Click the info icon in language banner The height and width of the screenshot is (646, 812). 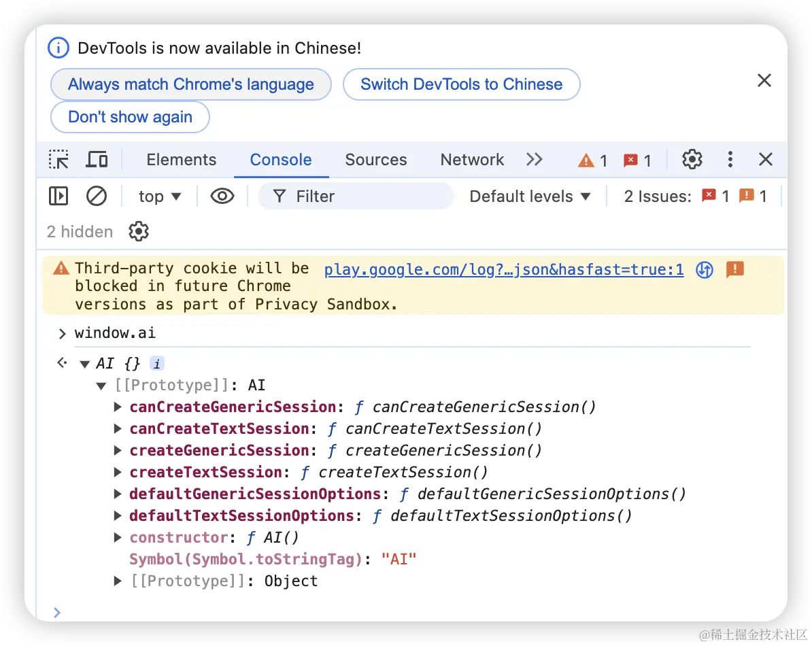[x=58, y=48]
